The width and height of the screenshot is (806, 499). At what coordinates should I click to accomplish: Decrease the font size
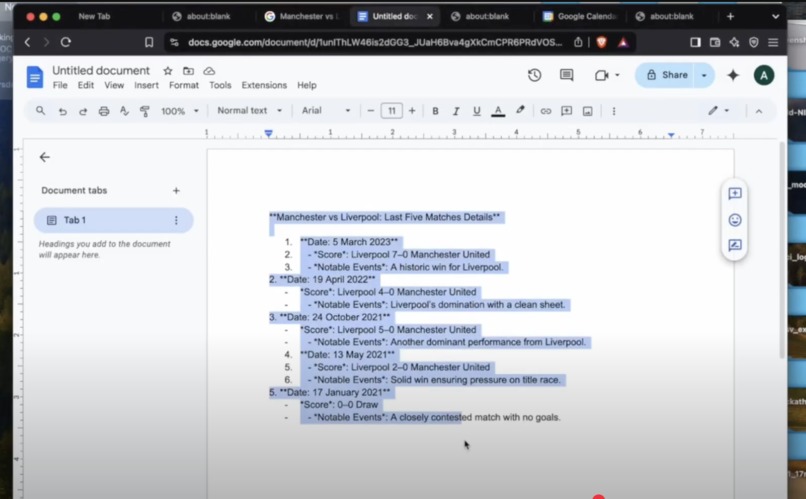(371, 111)
